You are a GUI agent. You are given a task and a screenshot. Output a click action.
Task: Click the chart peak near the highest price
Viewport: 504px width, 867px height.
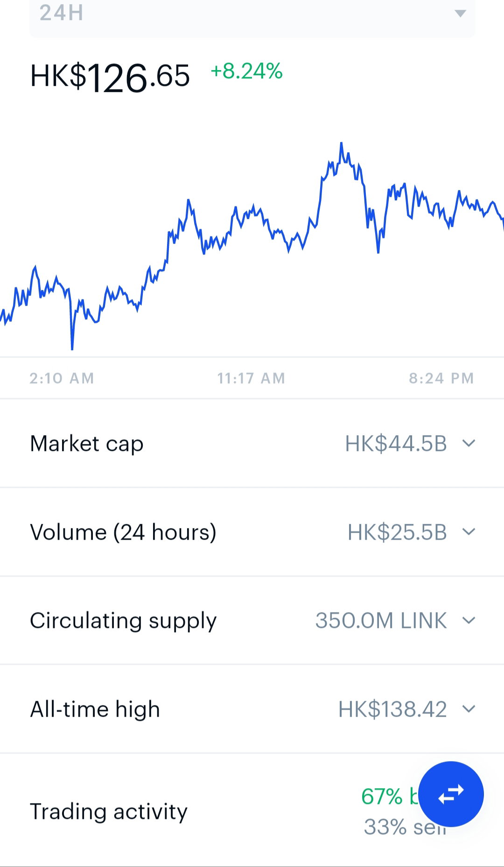tap(341, 143)
